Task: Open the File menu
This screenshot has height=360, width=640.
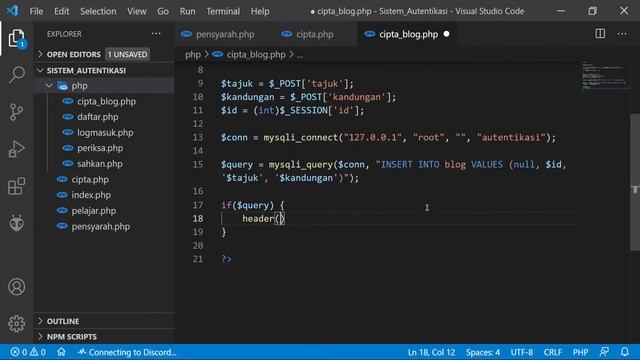Action: click(36, 11)
